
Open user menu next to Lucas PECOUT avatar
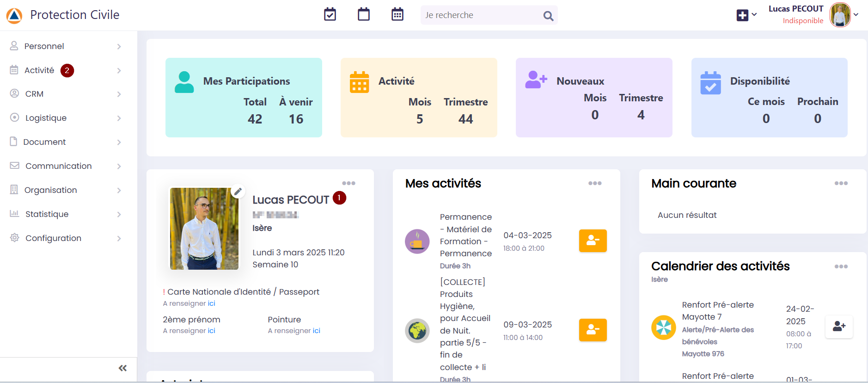[x=856, y=15]
